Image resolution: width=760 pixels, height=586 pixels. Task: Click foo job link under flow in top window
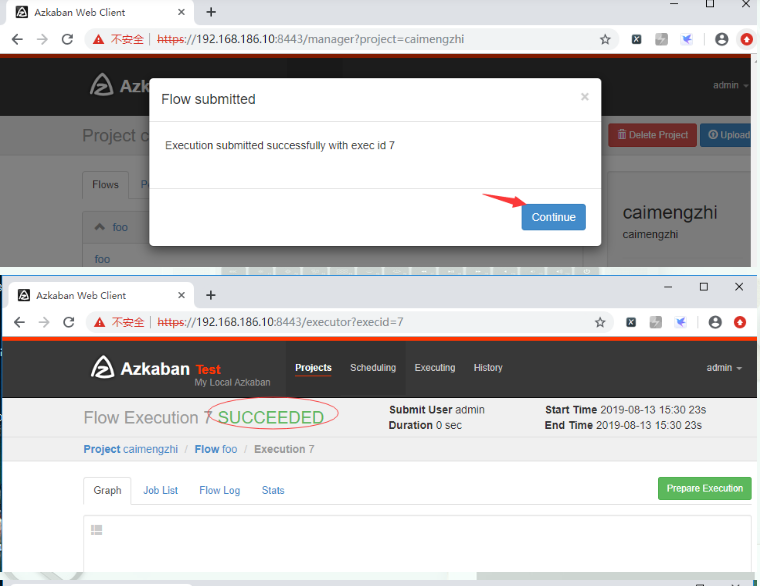[x=102, y=259]
